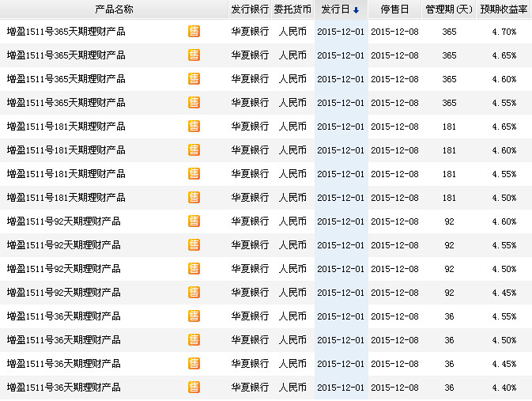Click the 售 icon in the 36-day 4.55% row
Viewport: 532px width, 401px height.
pos(194,316)
